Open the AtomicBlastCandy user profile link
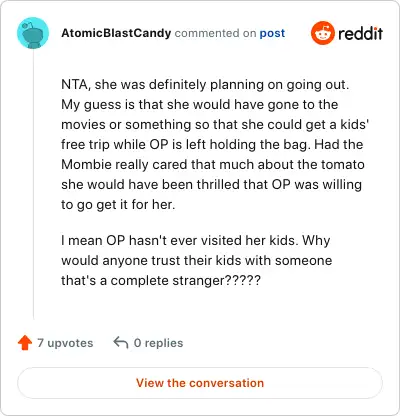Screen dimensions: 400x416 pos(116,33)
